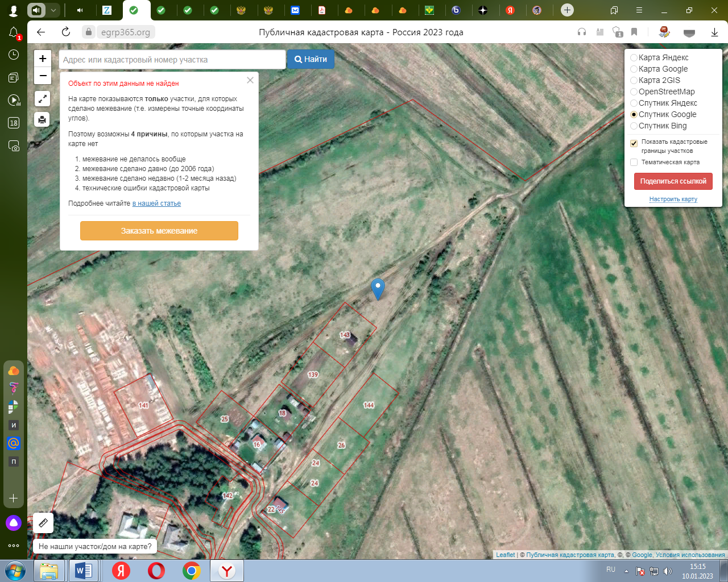The width and height of the screenshot is (728, 582).
Task: Open browsing history clock icon in sidebar
Action: [x=14, y=55]
